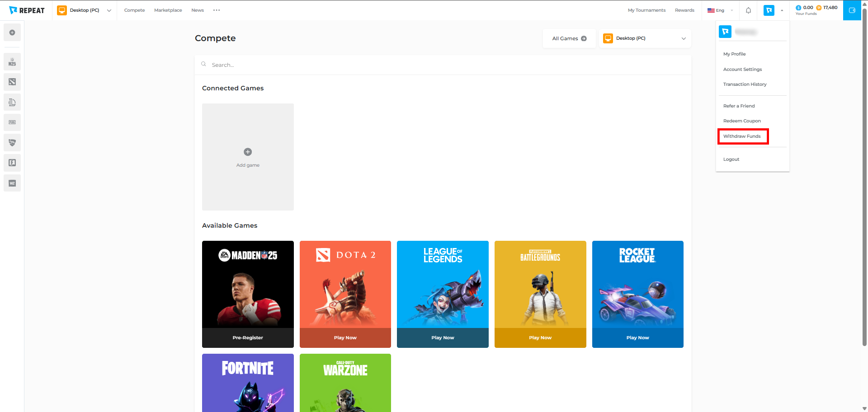This screenshot has width=868, height=412.
Task: Click the REPEAT logo in header
Action: pos(27,10)
